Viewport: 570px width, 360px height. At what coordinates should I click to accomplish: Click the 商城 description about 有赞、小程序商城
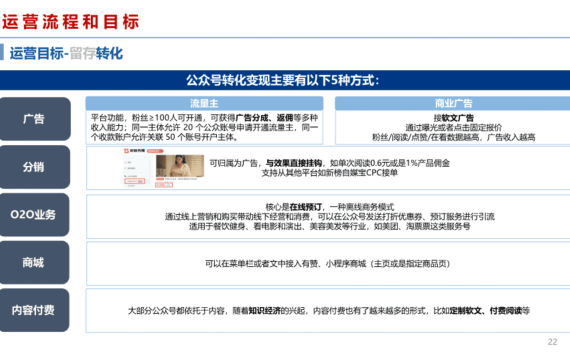coord(329,264)
